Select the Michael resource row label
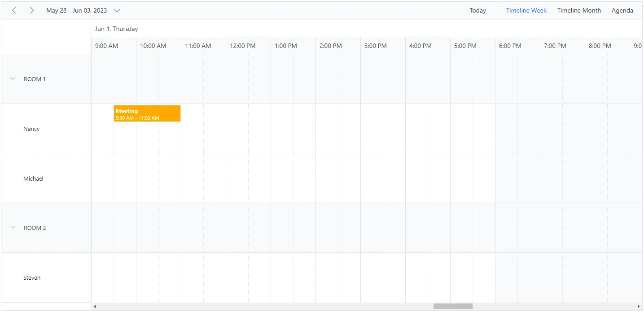The width and height of the screenshot is (644, 312). click(x=33, y=178)
